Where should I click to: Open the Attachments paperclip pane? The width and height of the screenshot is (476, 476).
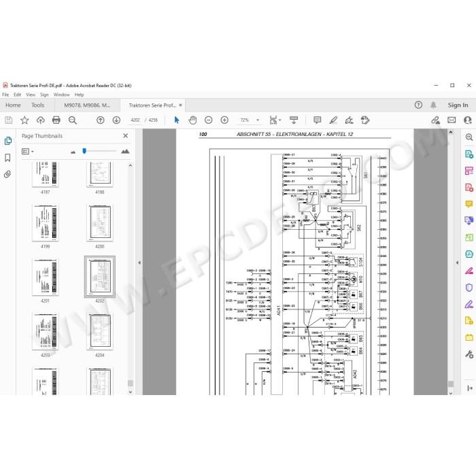7,174
